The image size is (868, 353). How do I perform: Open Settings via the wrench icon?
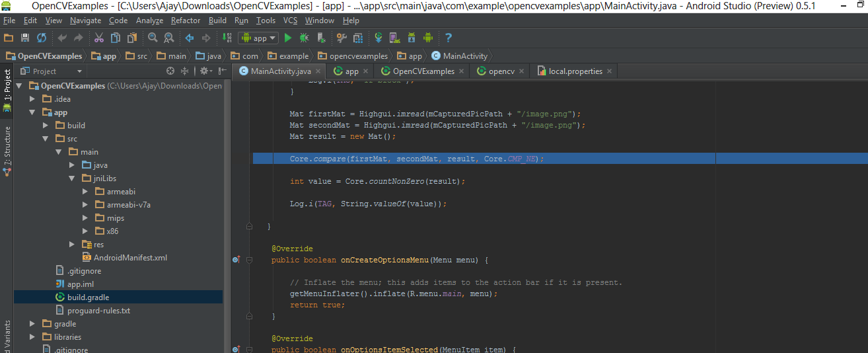click(342, 38)
